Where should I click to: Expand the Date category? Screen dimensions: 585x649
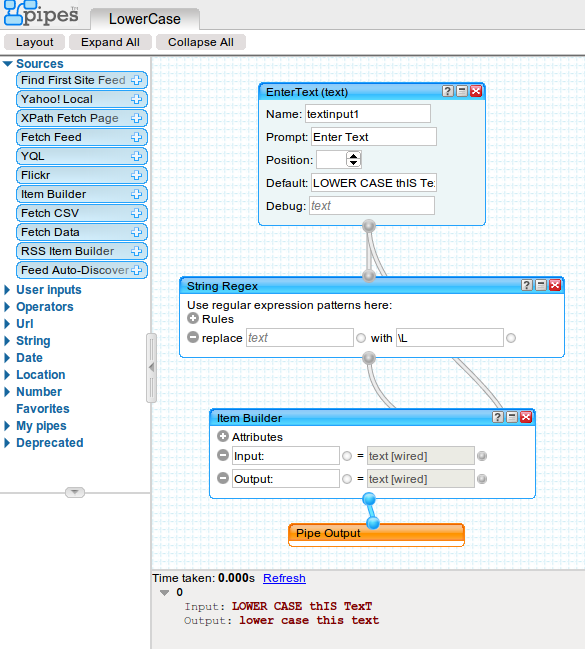coord(7,358)
